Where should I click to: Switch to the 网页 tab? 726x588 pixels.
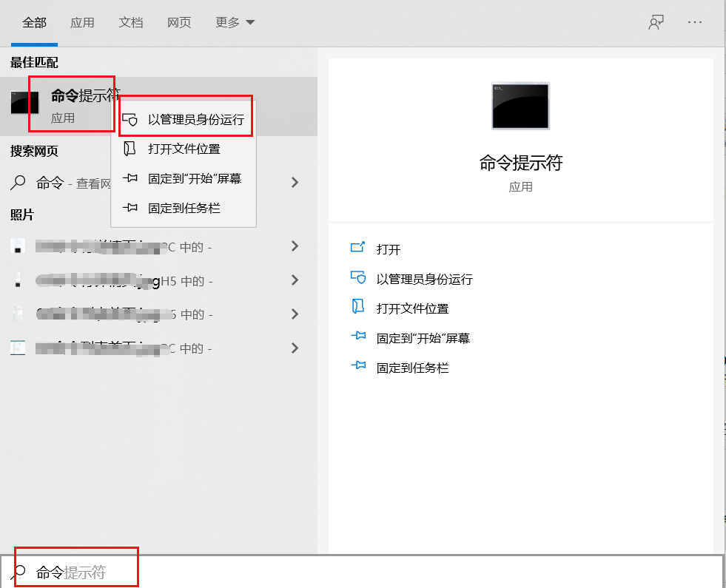click(179, 23)
